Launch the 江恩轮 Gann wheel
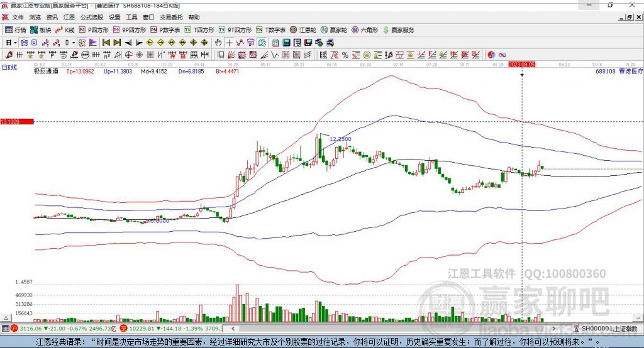The height and width of the screenshot is (348, 644). click(303, 30)
